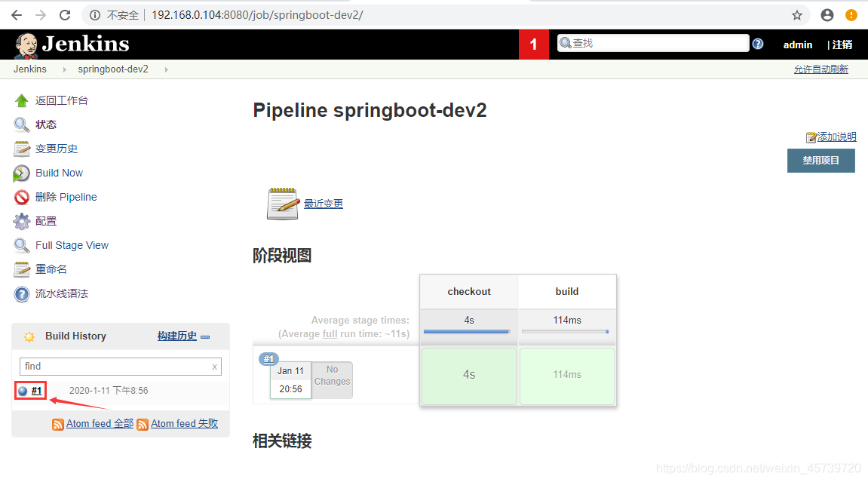
Task: Click the build stage 114ms cell
Action: [x=567, y=376]
